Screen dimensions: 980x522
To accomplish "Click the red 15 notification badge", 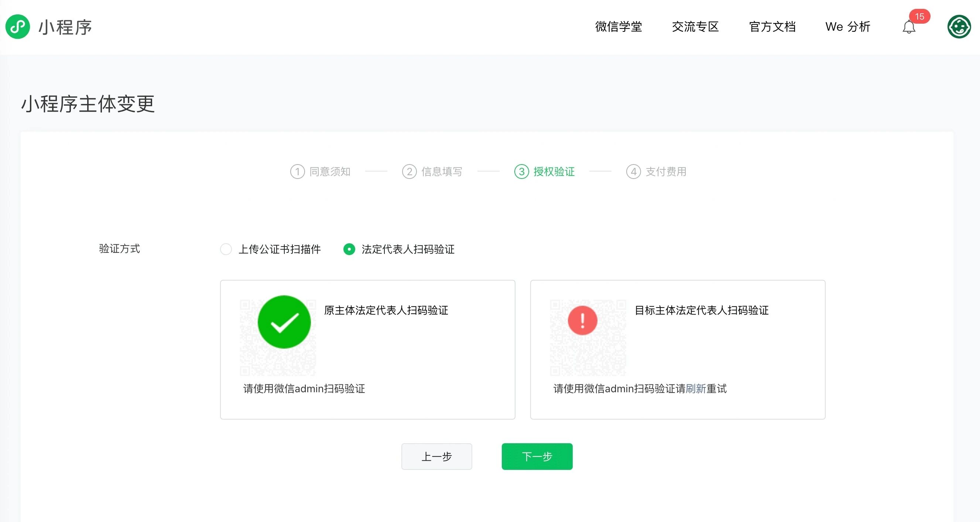I will click(919, 16).
